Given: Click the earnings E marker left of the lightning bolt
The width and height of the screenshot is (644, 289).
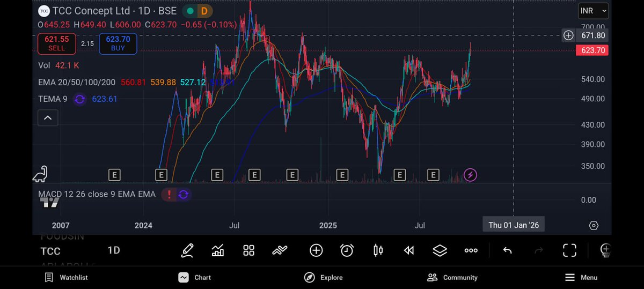Looking at the screenshot, I should (433, 175).
